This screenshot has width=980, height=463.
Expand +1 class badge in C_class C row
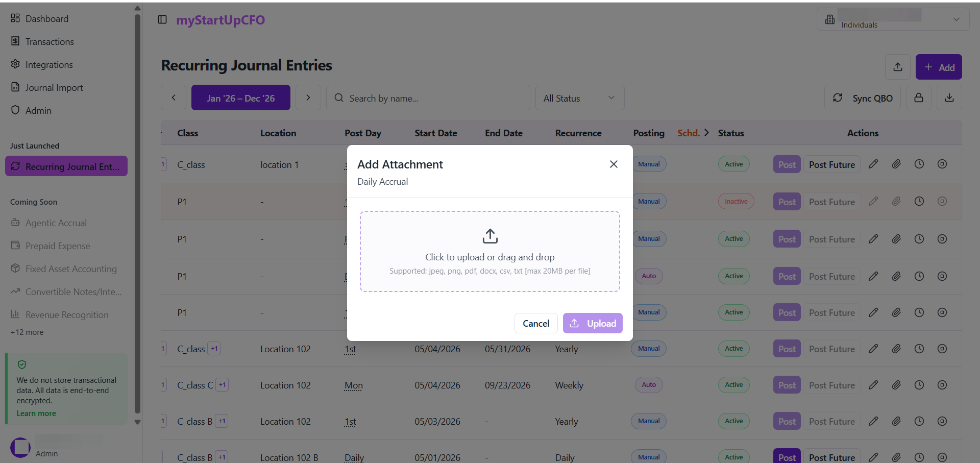point(222,385)
